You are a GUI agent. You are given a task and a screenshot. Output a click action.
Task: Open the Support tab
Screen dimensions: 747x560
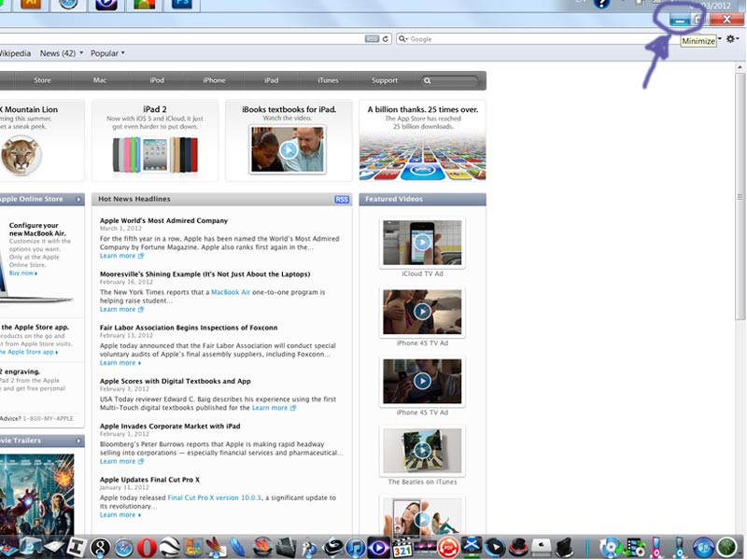coord(385,80)
